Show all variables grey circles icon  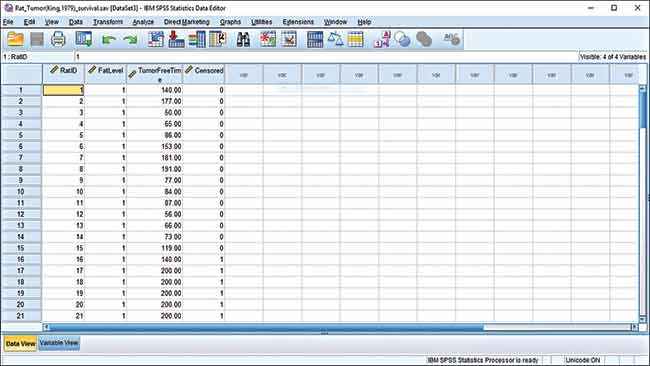click(424, 39)
